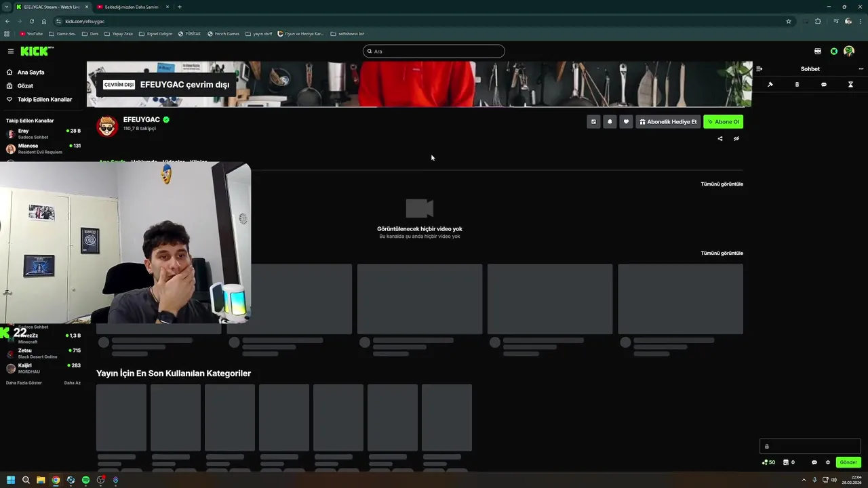868x488 pixels.
Task: Open a new browser tab
Action: click(x=180, y=7)
